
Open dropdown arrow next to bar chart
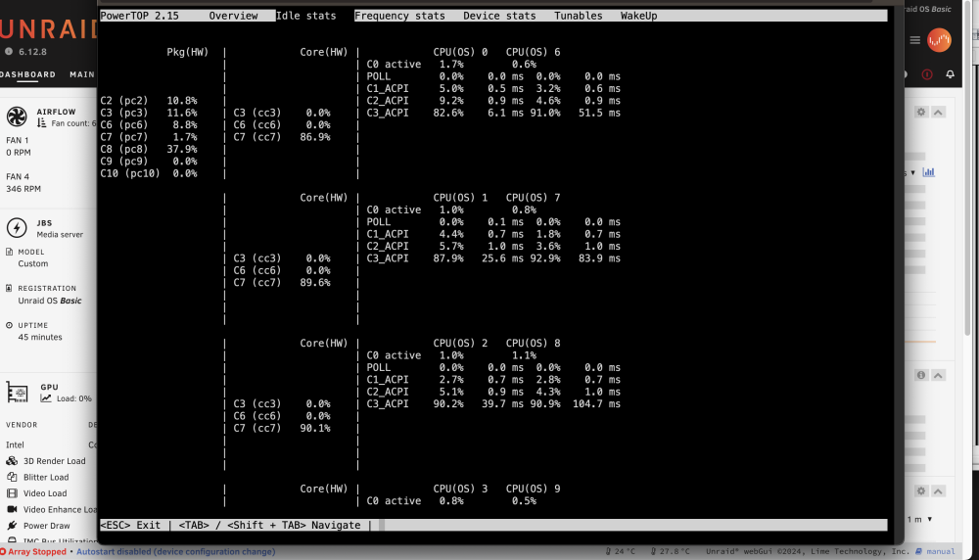click(912, 173)
